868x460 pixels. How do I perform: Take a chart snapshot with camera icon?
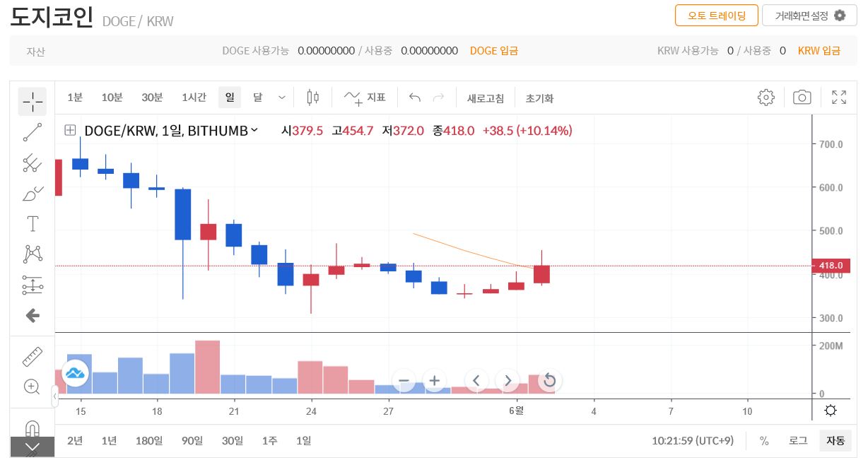pyautogui.click(x=802, y=98)
